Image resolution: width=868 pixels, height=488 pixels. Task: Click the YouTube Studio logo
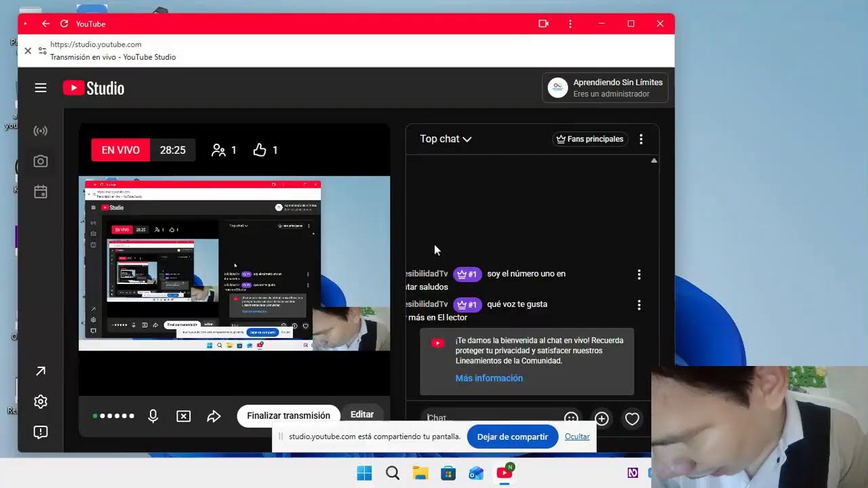pos(94,88)
